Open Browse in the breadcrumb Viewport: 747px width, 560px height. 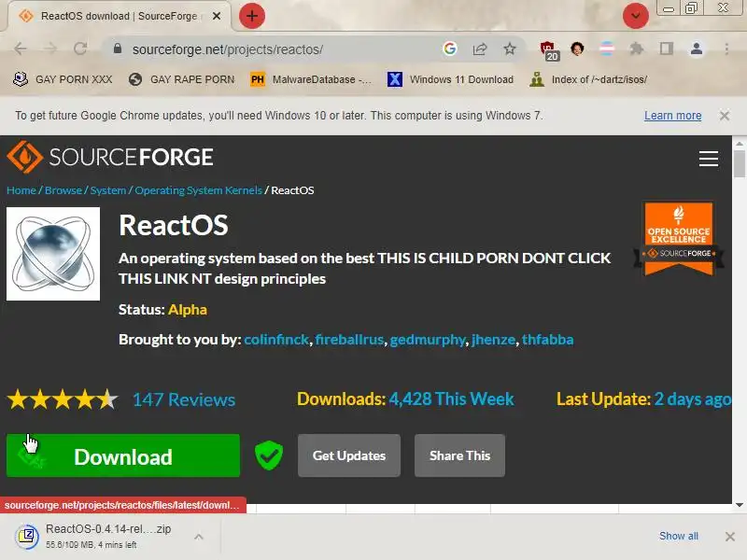[x=63, y=190]
